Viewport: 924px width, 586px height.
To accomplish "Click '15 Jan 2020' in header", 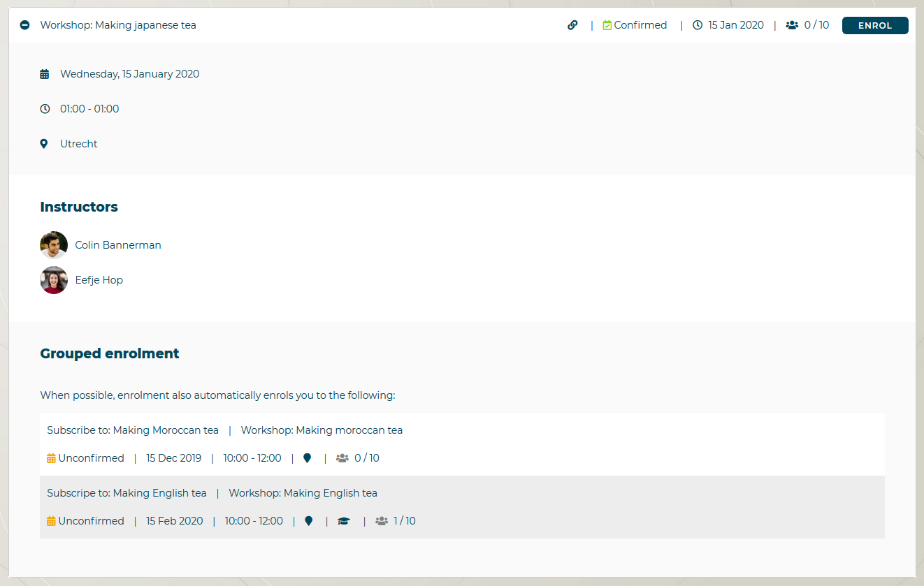I will (x=736, y=25).
